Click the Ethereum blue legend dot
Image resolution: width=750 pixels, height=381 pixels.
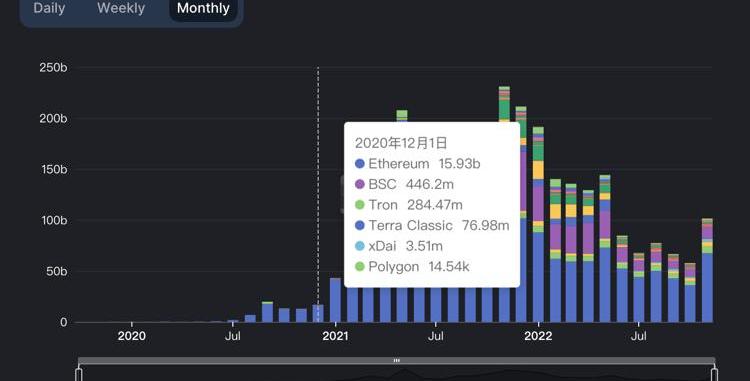pyautogui.click(x=360, y=163)
